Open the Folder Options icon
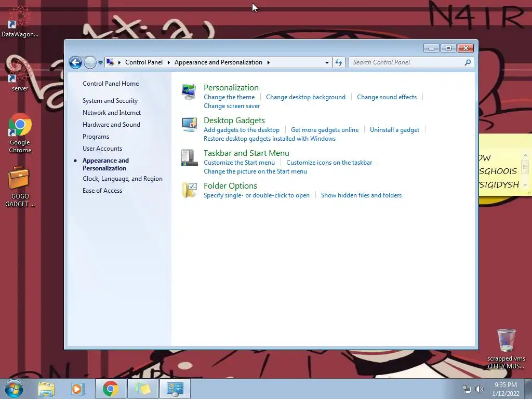The image size is (532, 399). (189, 190)
